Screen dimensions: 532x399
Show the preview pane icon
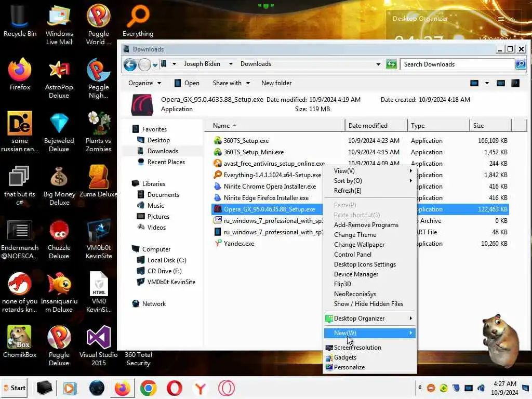[501, 83]
